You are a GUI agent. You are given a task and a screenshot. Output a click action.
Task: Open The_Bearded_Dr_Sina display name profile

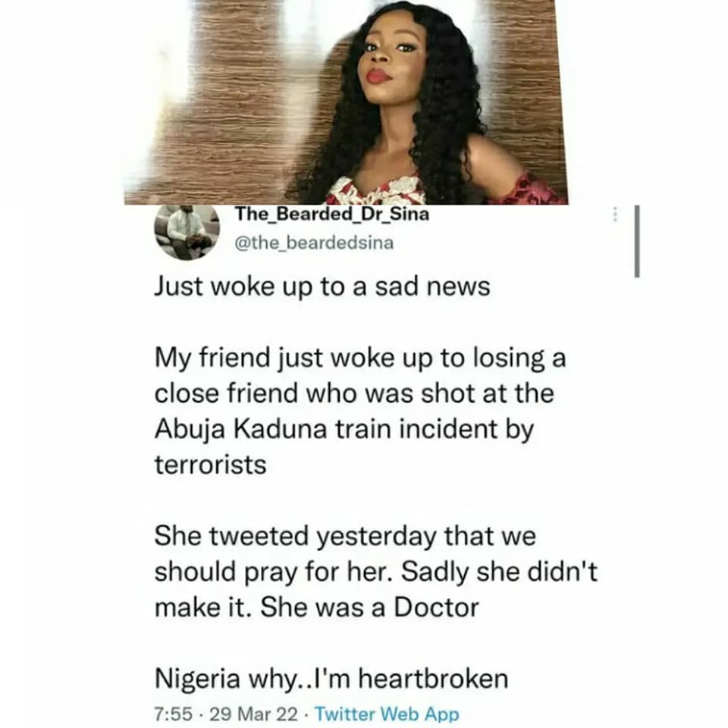pos(332,214)
